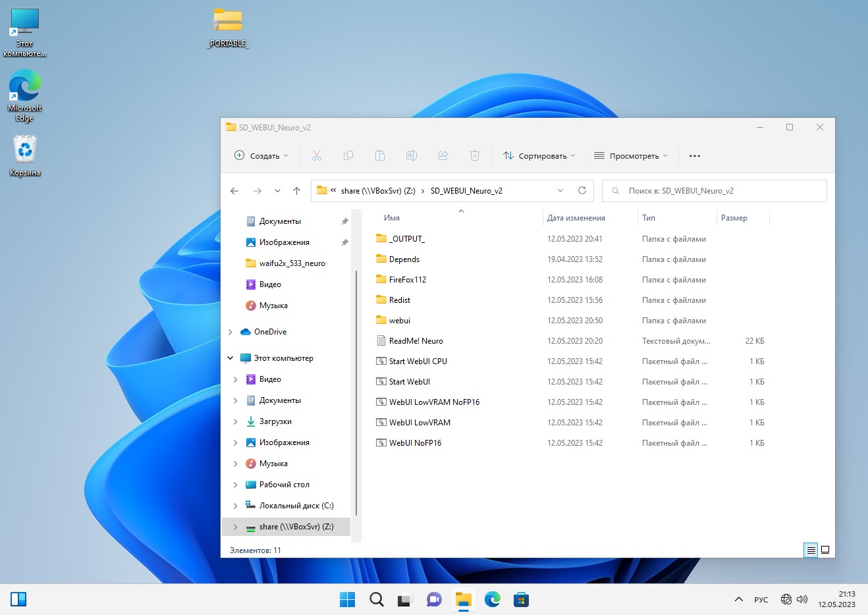Image resolution: width=868 pixels, height=615 pixels.
Task: Select the Microsoft Edge desktop shortcut
Action: pos(25,96)
